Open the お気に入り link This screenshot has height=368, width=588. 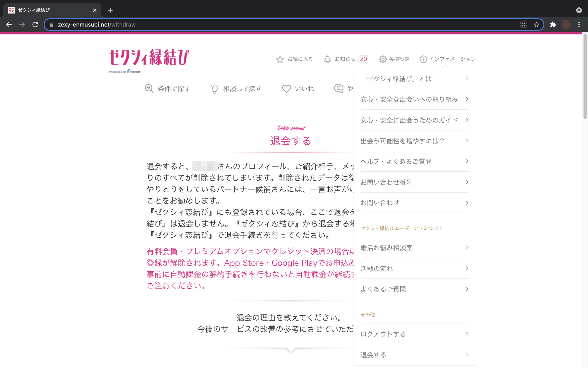[x=300, y=59]
